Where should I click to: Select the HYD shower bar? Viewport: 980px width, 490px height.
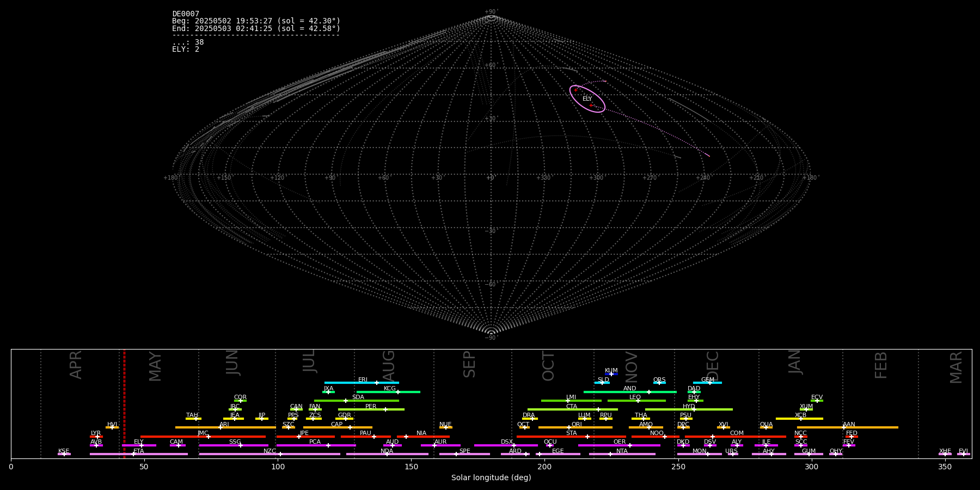pyautogui.click(x=689, y=409)
